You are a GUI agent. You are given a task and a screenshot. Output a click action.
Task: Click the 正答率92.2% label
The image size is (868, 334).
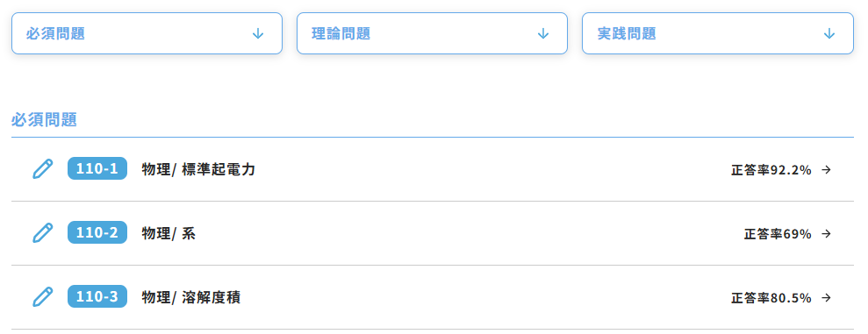click(771, 170)
